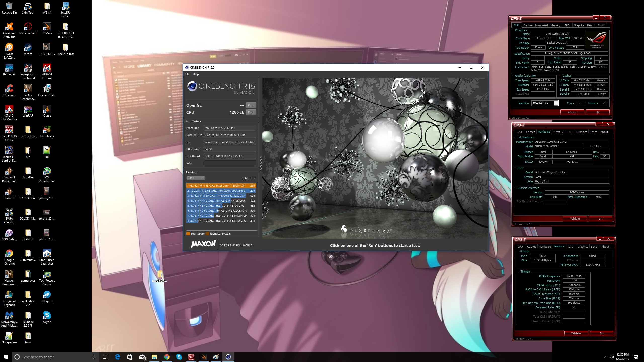Click the taskbar search box

55,357
